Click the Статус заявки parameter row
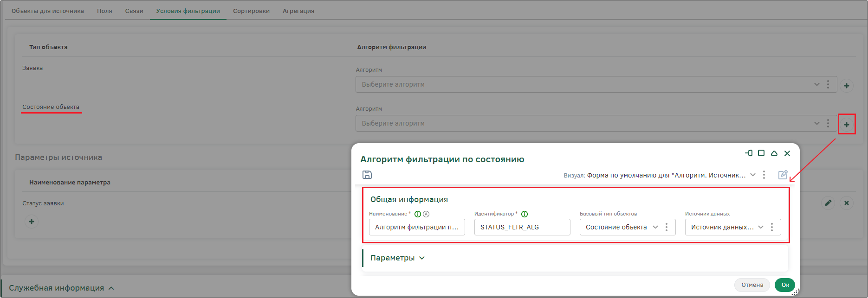 (43, 203)
